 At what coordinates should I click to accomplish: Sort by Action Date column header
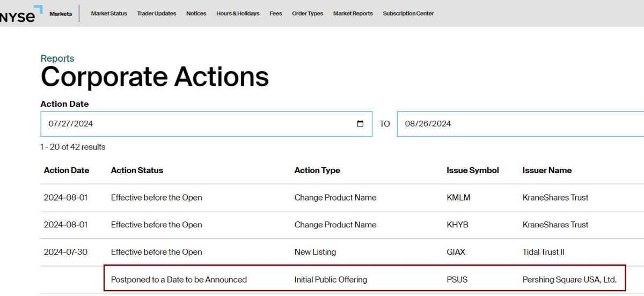[x=67, y=171]
